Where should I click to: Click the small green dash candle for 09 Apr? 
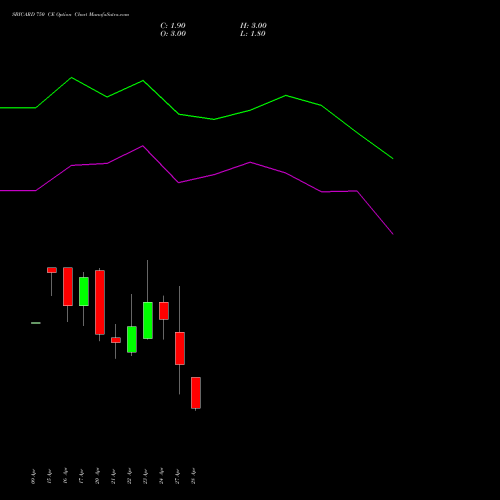[36, 323]
